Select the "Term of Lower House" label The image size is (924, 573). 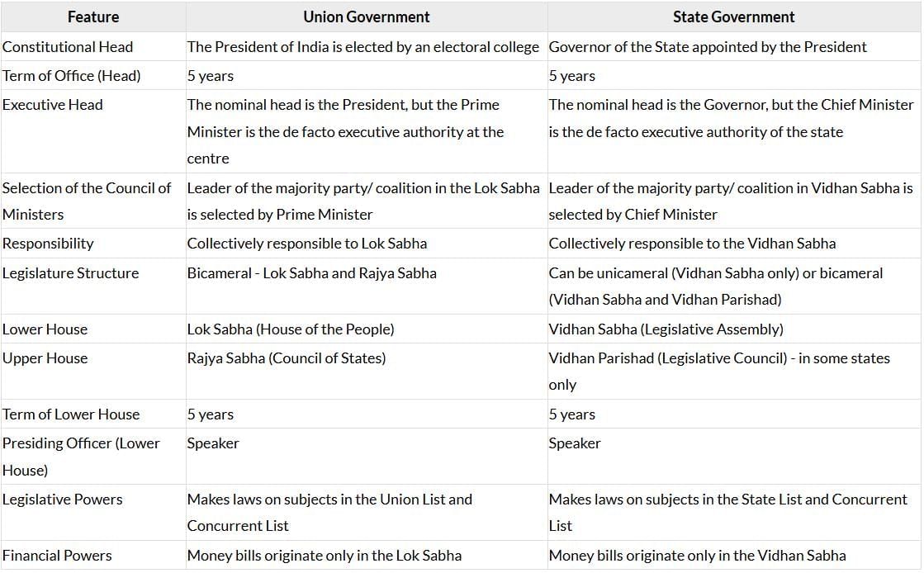point(71,414)
